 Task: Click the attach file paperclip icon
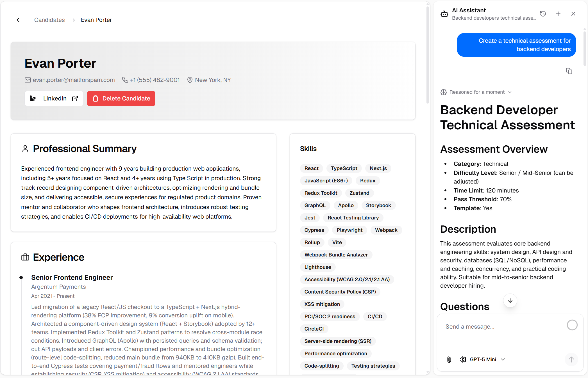449,359
